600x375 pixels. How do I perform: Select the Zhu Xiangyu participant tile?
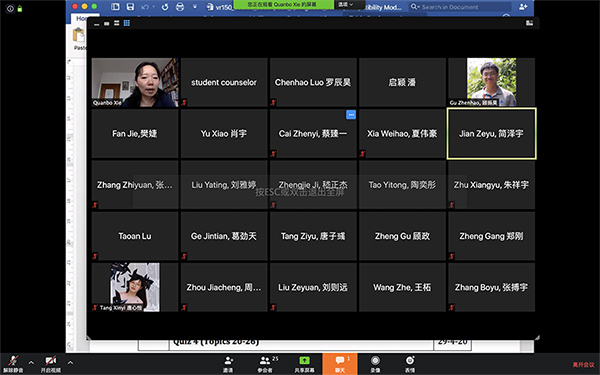pyautogui.click(x=492, y=185)
